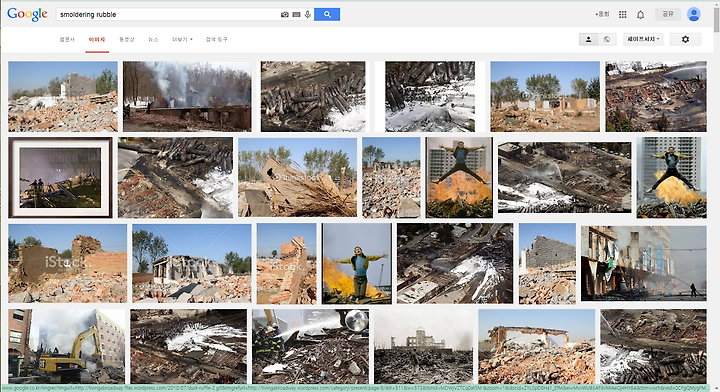Open the Google apps grid
720x392 pixels.
(x=623, y=15)
